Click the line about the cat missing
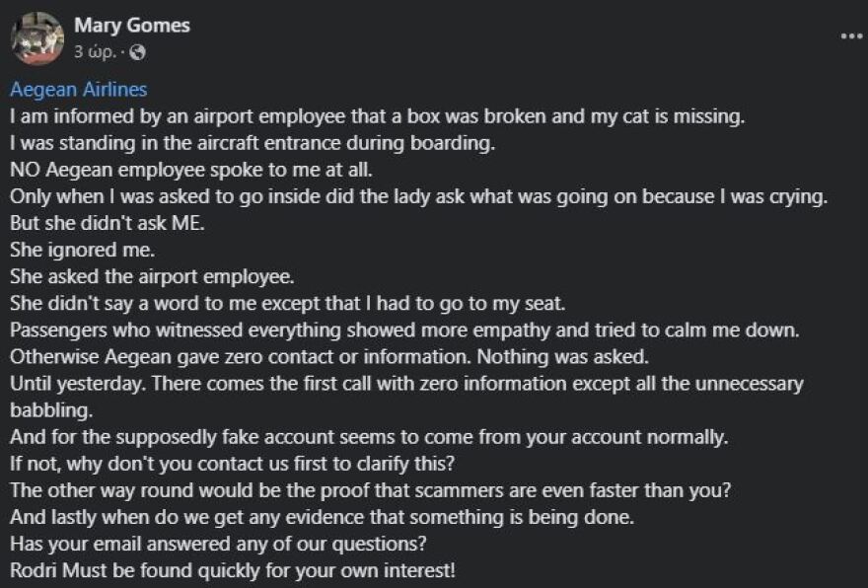This screenshot has width=868, height=588. click(379, 116)
